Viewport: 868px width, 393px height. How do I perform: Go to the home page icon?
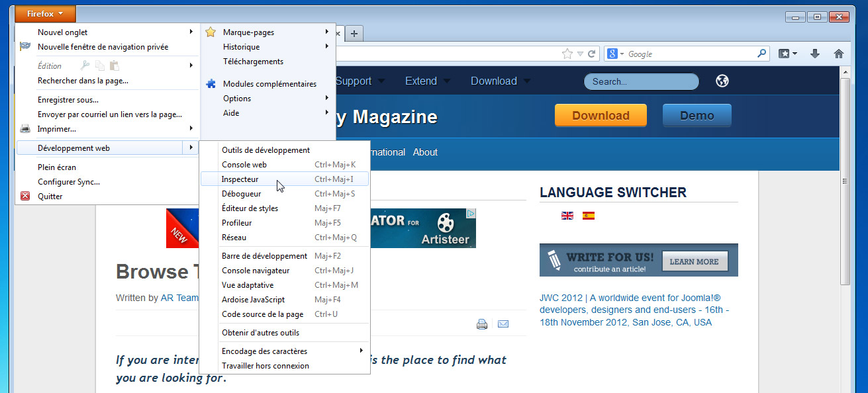(x=838, y=54)
